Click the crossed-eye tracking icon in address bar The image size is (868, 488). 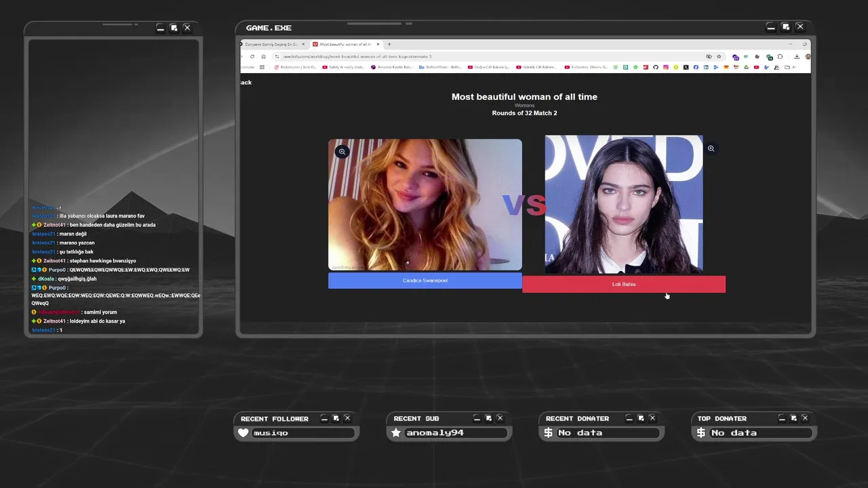(x=709, y=56)
